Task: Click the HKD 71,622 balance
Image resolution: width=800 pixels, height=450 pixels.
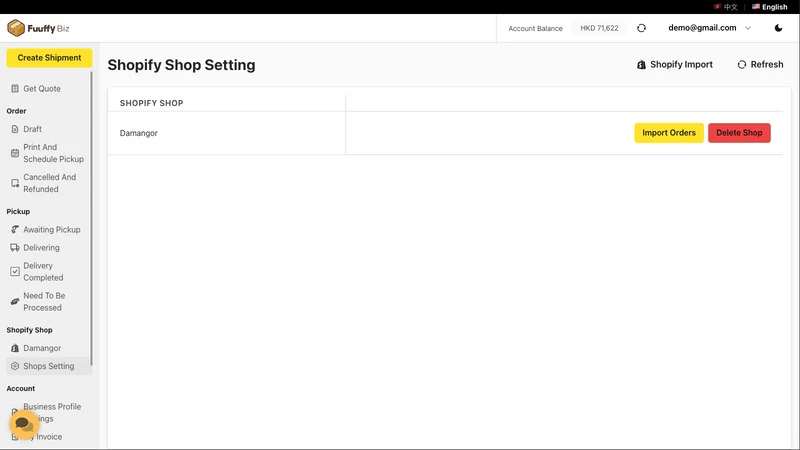Action: click(599, 28)
